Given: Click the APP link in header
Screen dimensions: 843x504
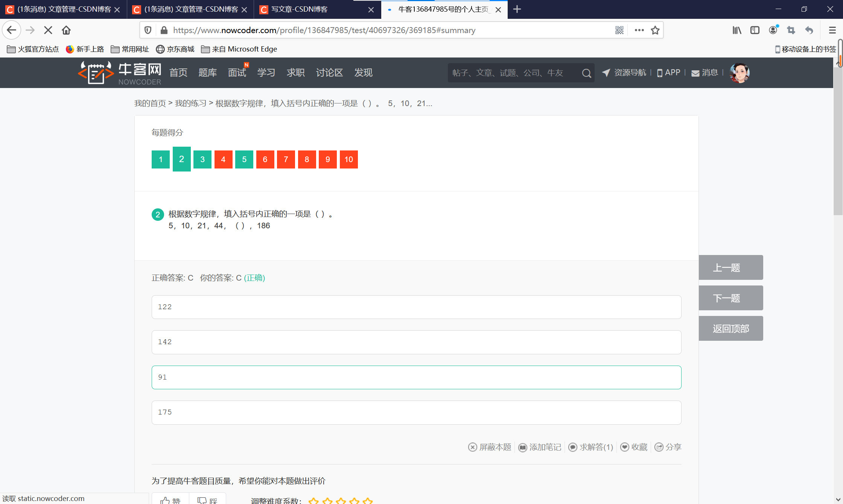Looking at the screenshot, I should tap(669, 73).
